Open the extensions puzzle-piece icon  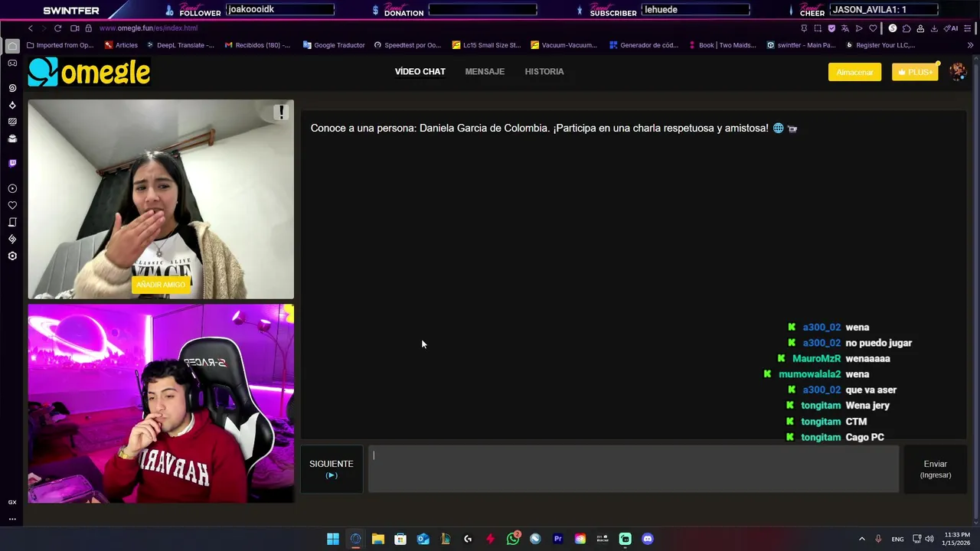pyautogui.click(x=906, y=28)
